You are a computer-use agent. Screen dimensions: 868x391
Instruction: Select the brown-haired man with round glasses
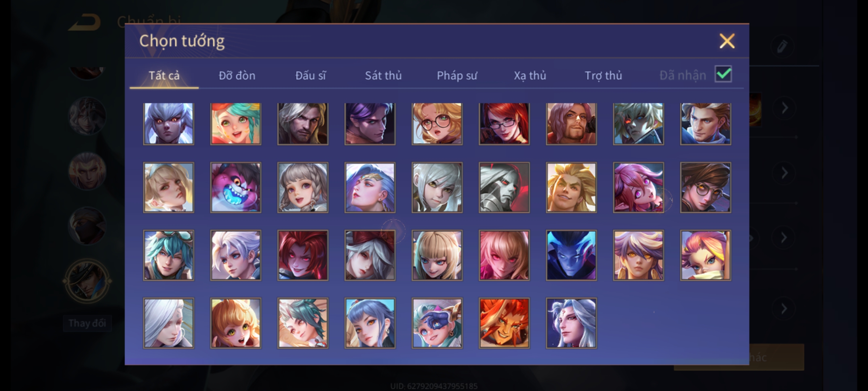pos(705,188)
